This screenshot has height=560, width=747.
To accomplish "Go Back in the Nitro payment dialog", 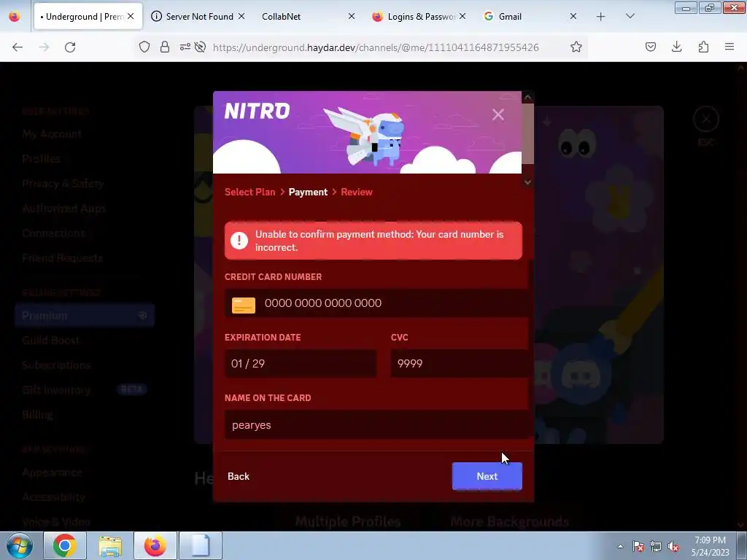I will (239, 476).
